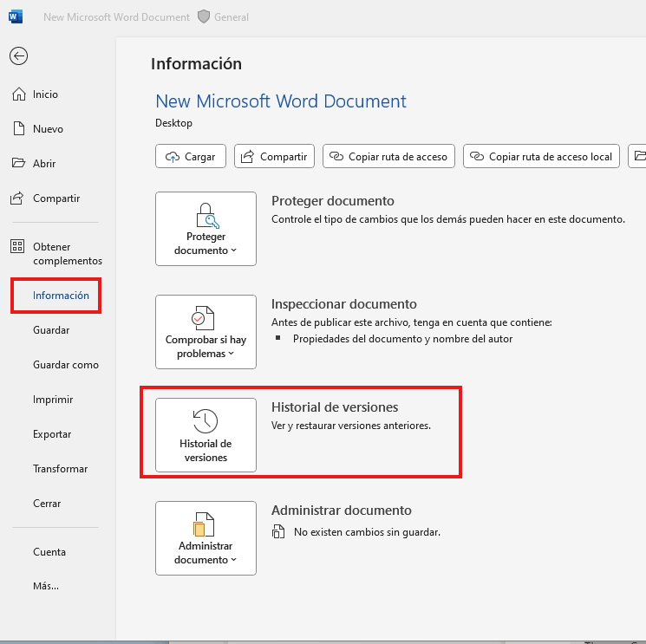Click the Administrar documento section heading
Image resolution: width=646 pixels, height=644 pixels.
[x=342, y=511]
